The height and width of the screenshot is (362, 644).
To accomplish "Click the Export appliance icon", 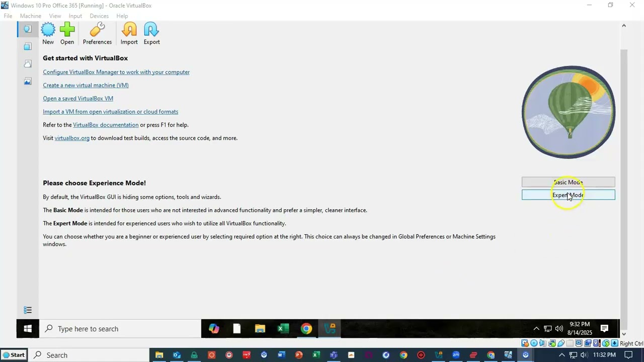I will pyautogui.click(x=151, y=34).
